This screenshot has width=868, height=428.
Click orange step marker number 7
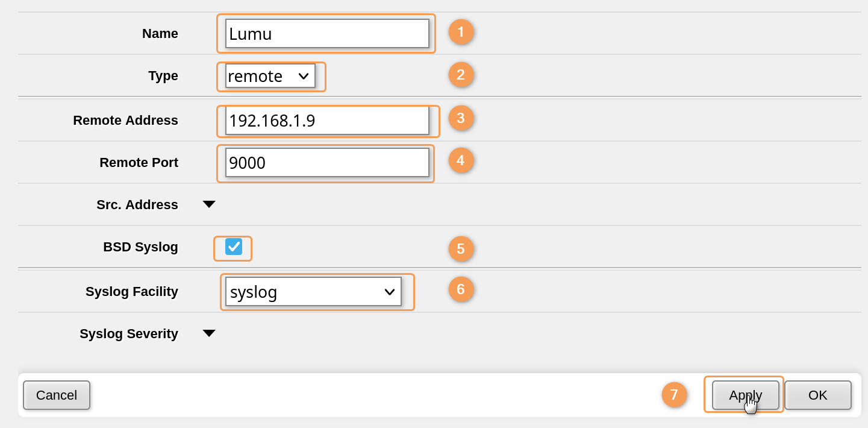click(674, 395)
